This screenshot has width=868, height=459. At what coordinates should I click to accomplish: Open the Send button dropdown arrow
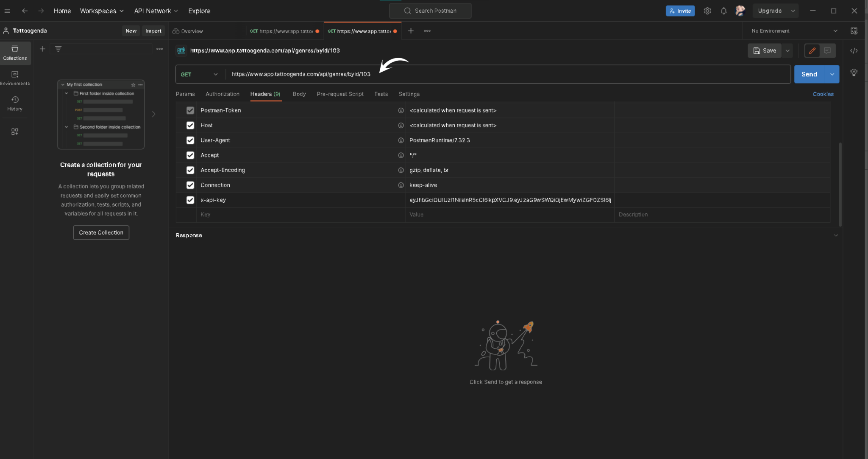click(x=832, y=74)
